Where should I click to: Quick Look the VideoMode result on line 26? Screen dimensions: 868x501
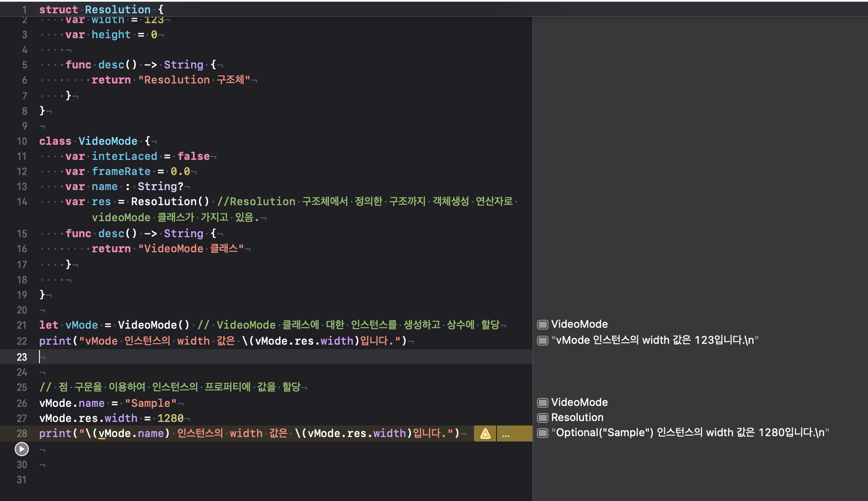(x=542, y=402)
